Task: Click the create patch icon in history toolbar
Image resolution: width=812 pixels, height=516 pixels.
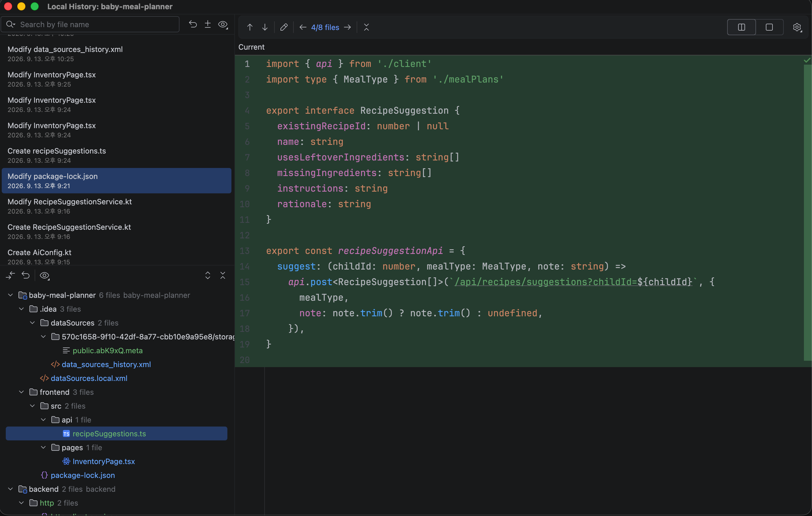Action: click(208, 24)
